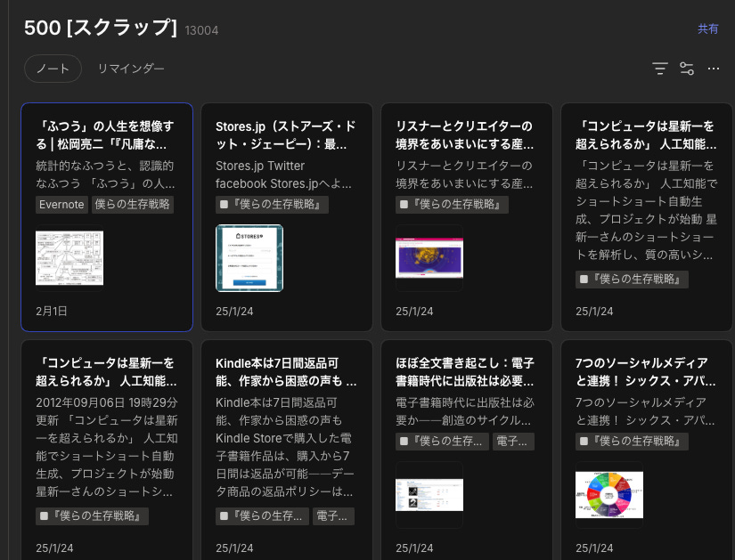Click 僕らの生存戦略 tag next to Evernote tag

pos(133,204)
